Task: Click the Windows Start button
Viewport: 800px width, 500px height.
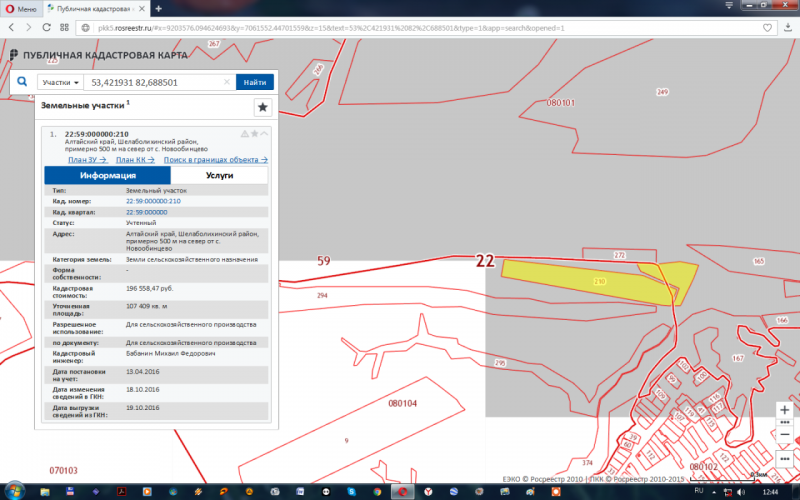Action: tap(14, 491)
